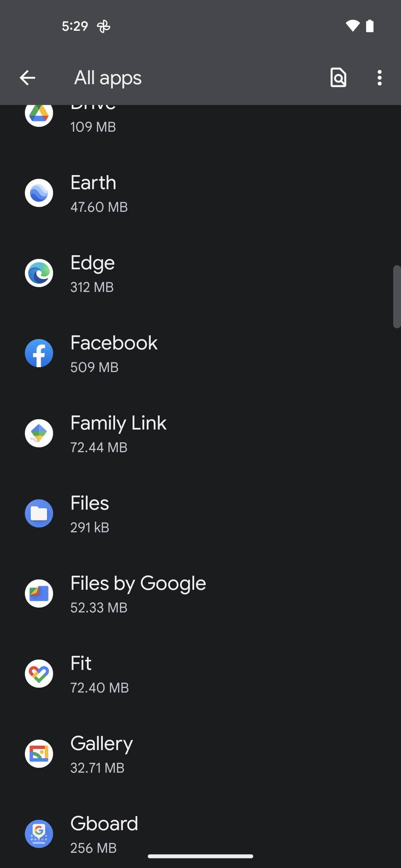Open the search apps icon
This screenshot has height=868, width=401.
(x=338, y=78)
